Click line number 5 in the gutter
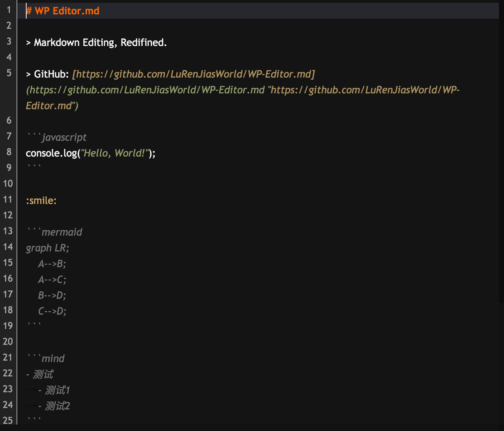 tap(9, 73)
